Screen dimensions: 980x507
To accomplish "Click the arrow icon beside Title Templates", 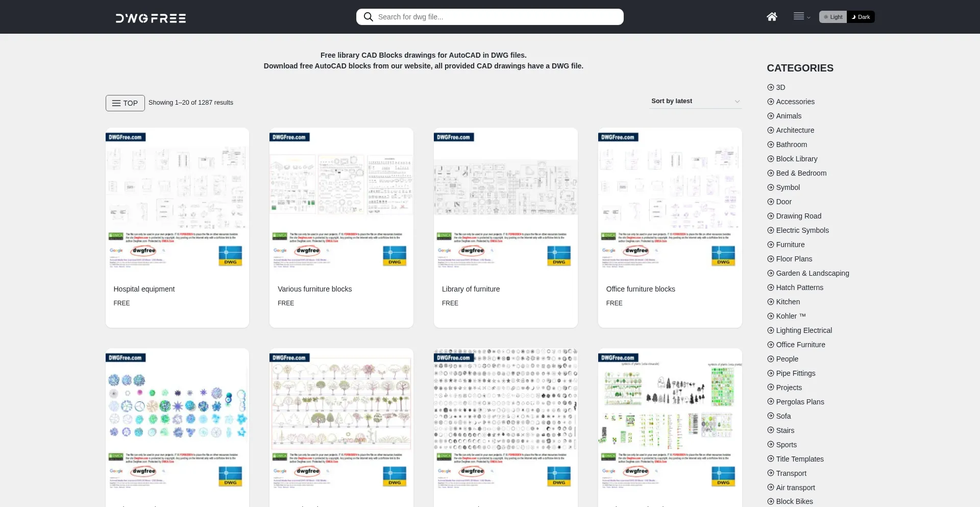I will click(771, 459).
